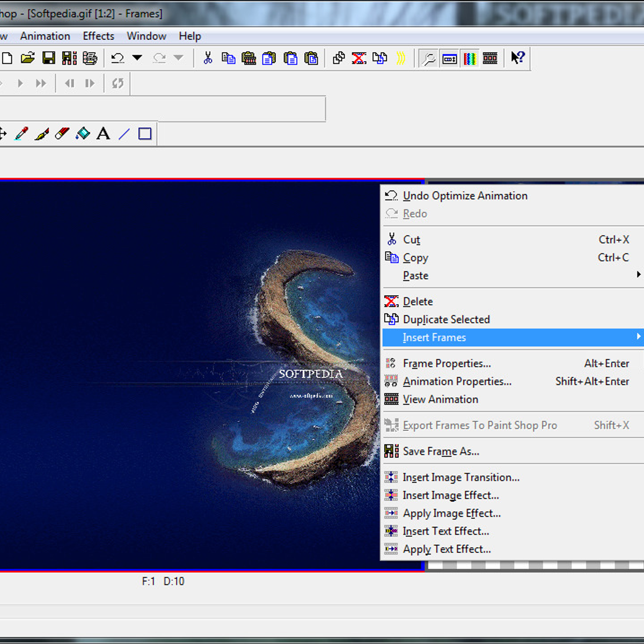Toggle the color palette toolbar button

[470, 58]
